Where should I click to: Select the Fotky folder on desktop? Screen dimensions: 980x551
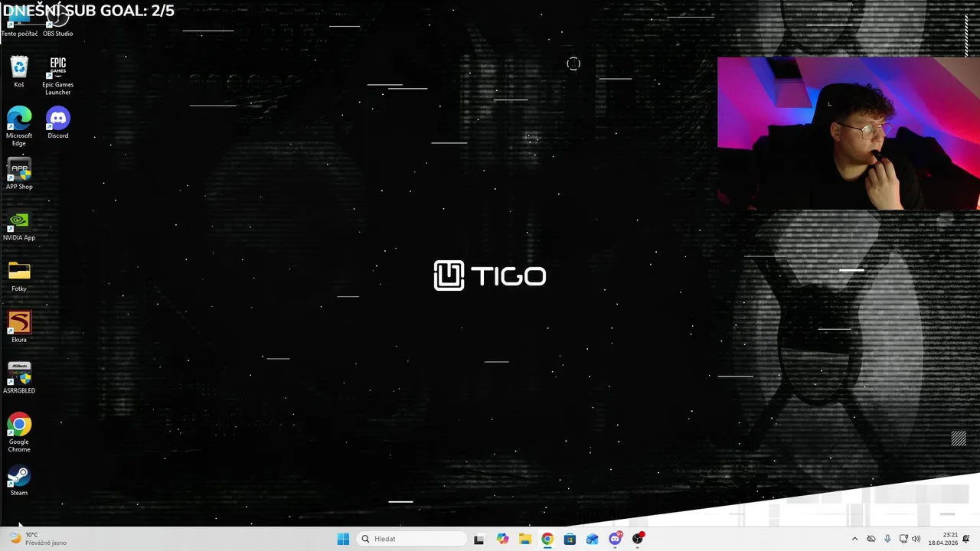19,276
